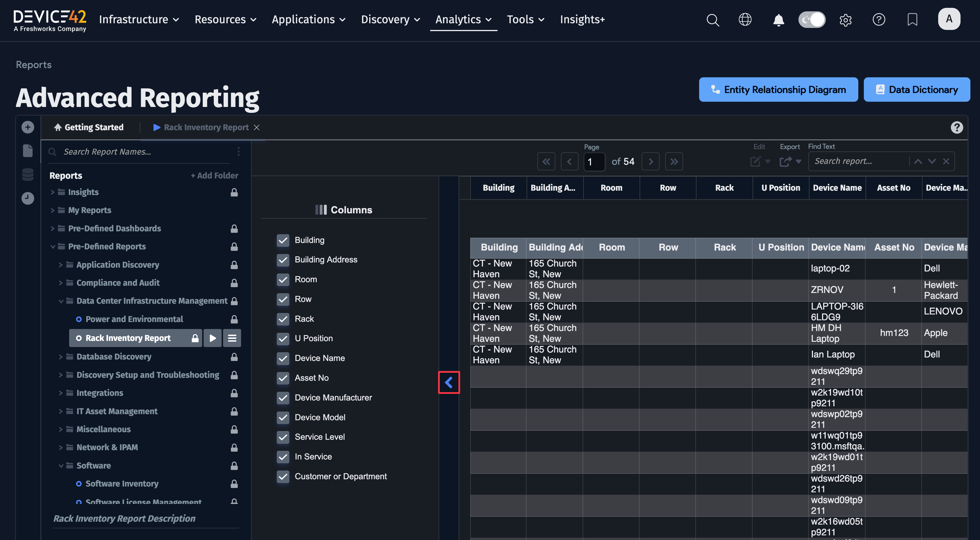The height and width of the screenshot is (540, 980).
Task: Click the report help question mark icon
Action: pyautogui.click(x=957, y=127)
